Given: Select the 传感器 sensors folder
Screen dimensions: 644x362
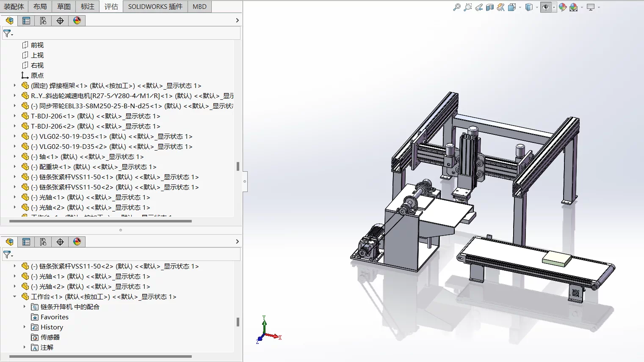Looking at the screenshot, I should 46,337.
